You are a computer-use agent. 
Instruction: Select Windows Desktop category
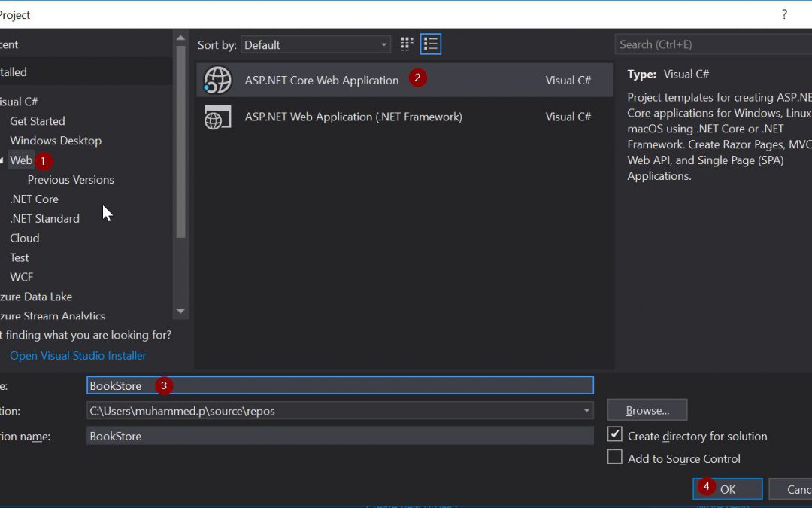pos(56,141)
